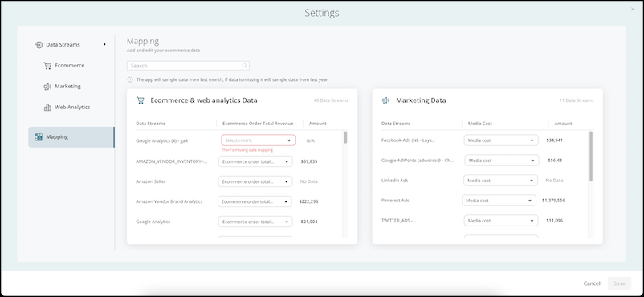Open Media cost dropdown for Google AdWords
644x297 pixels.
click(x=502, y=161)
